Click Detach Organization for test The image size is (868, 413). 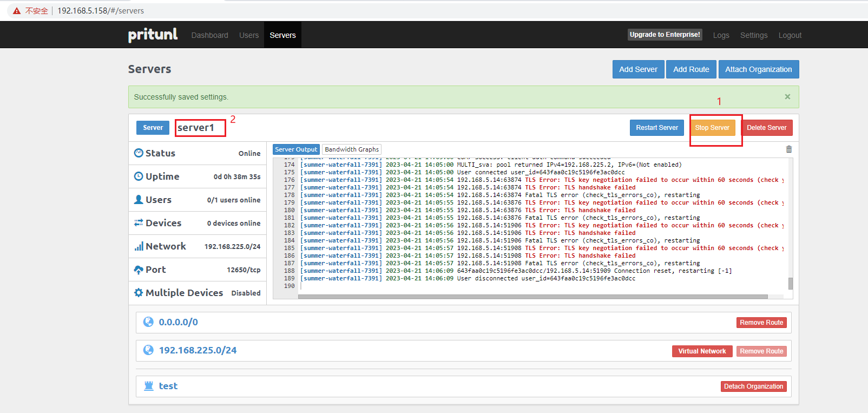(x=753, y=386)
